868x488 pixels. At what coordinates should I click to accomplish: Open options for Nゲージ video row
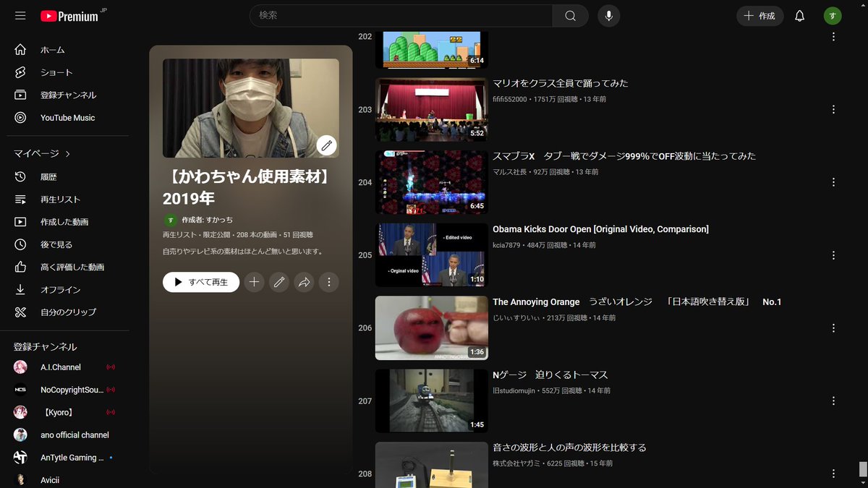tap(833, 401)
